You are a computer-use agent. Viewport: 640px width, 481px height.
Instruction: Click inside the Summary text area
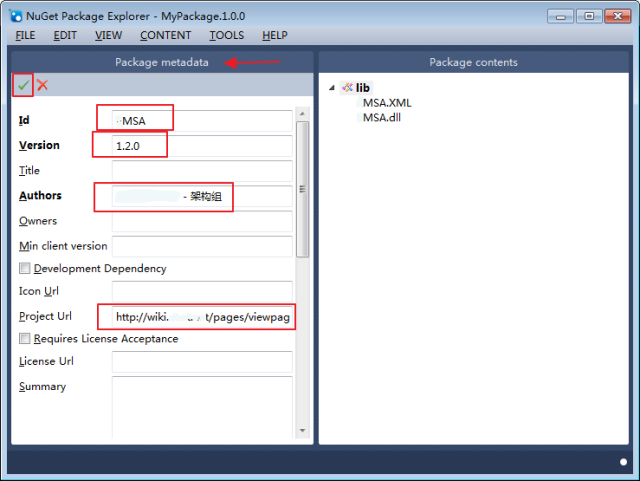click(x=202, y=408)
